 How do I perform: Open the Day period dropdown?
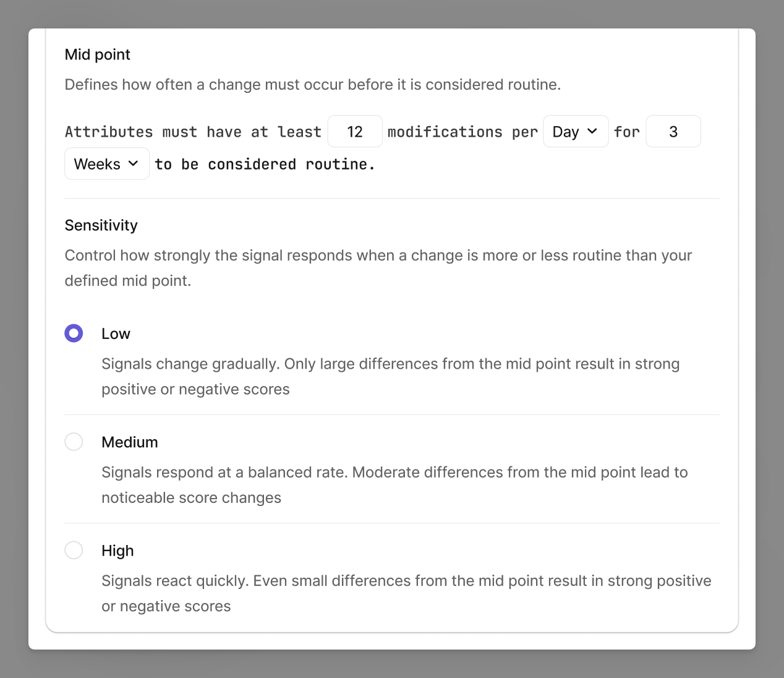click(x=576, y=131)
